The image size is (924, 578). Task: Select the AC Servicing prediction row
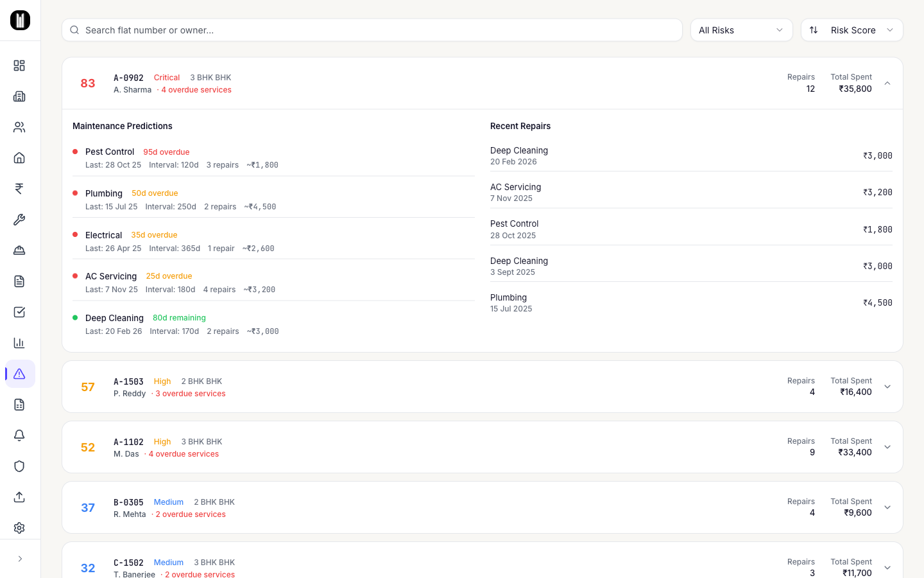pyautogui.click(x=273, y=283)
